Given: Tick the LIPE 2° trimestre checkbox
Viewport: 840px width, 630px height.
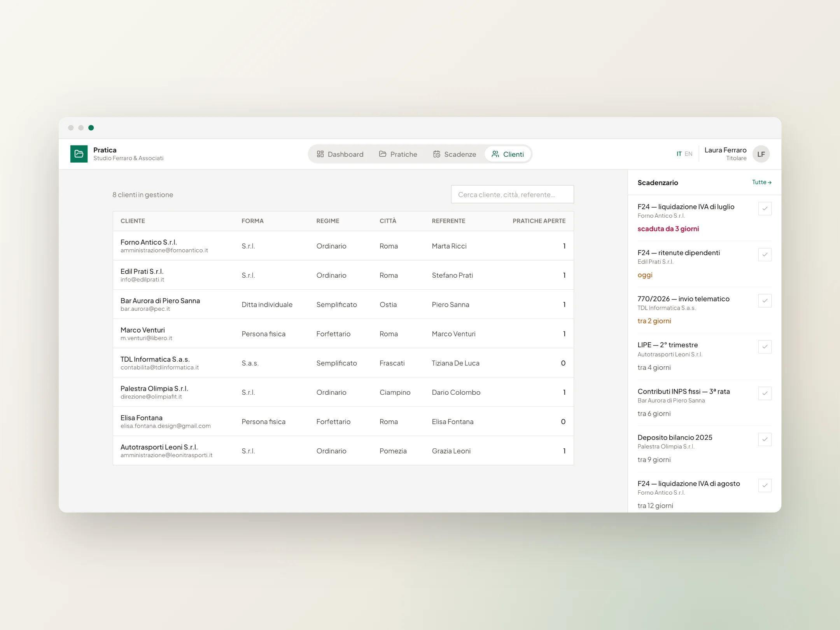Looking at the screenshot, I should (x=765, y=347).
